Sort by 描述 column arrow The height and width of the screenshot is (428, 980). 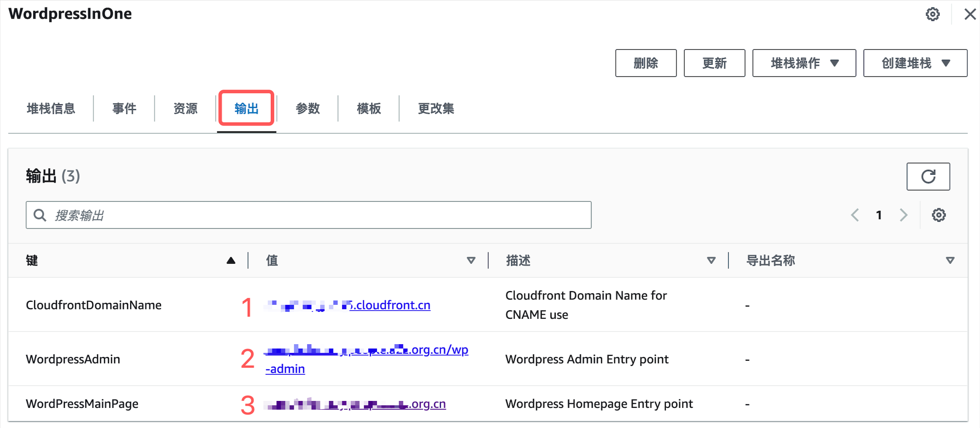(x=711, y=261)
